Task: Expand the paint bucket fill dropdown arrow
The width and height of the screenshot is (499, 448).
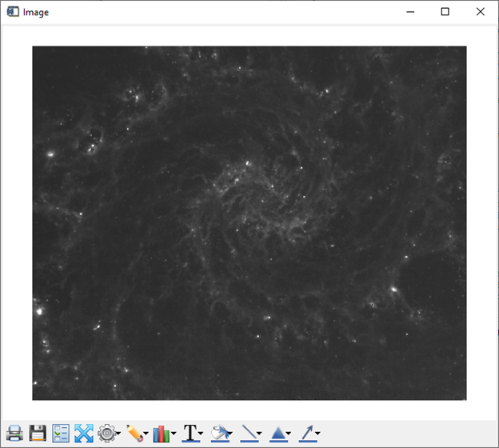Action: 230,434
